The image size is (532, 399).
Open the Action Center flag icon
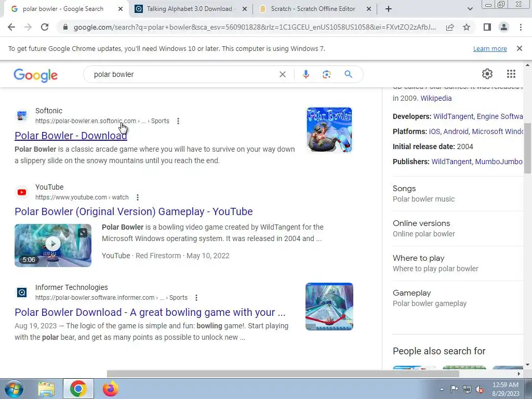click(454, 389)
